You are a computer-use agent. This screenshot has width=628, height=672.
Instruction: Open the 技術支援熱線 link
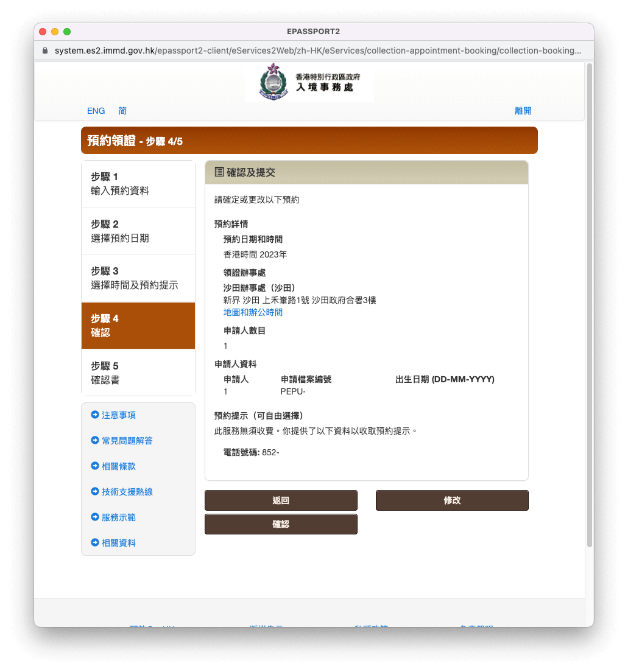click(x=127, y=492)
